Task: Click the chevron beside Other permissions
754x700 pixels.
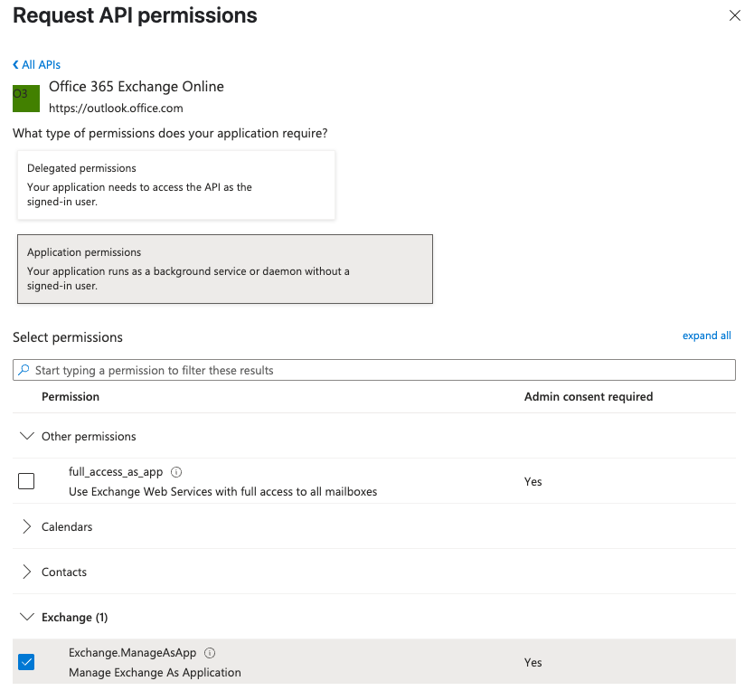Action: point(26,435)
